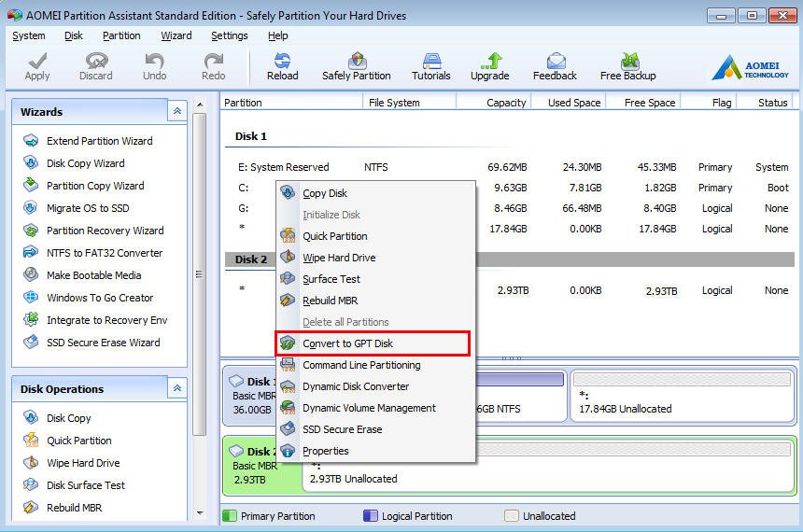Select Dynamic Volume Management
The height and width of the screenshot is (532, 803).
(375, 408)
